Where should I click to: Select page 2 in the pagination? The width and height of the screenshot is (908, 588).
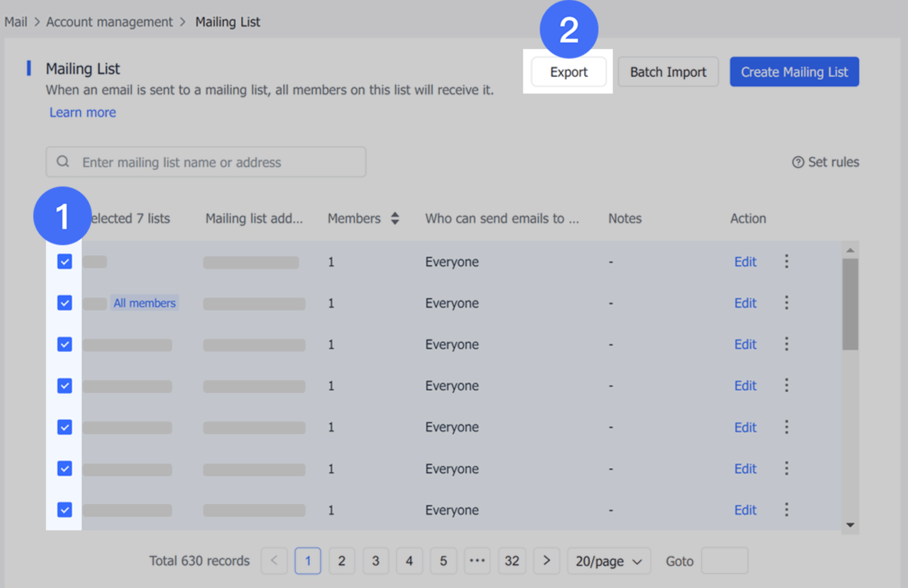[x=342, y=561]
